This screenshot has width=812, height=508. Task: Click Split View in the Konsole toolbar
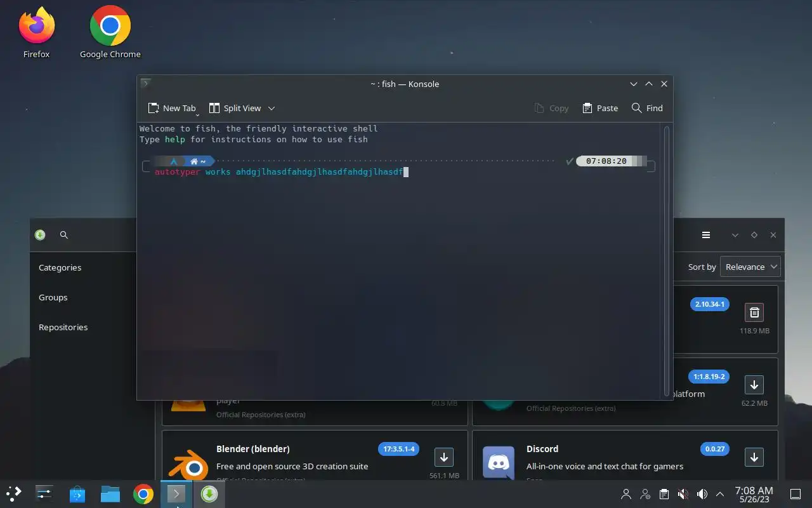tap(234, 108)
